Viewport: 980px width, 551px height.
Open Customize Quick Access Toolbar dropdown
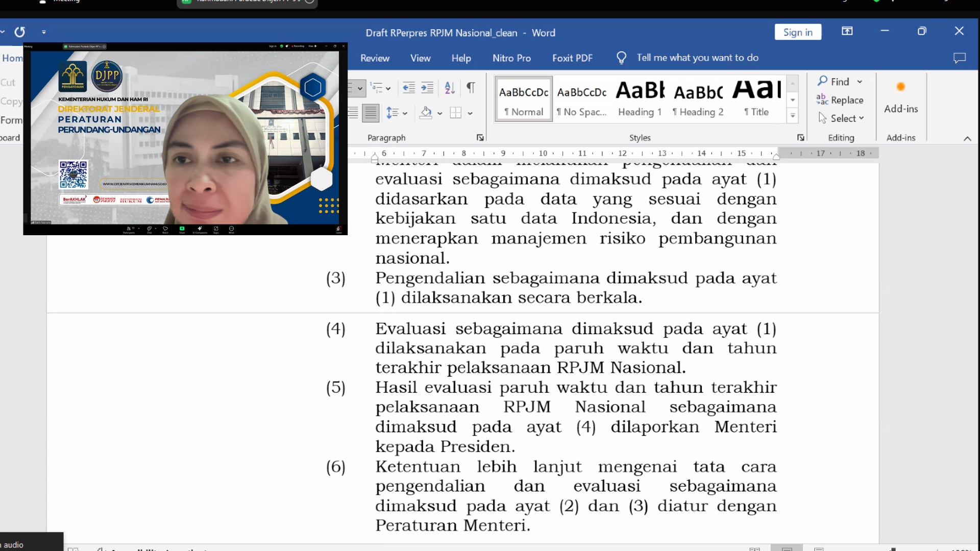44,32
